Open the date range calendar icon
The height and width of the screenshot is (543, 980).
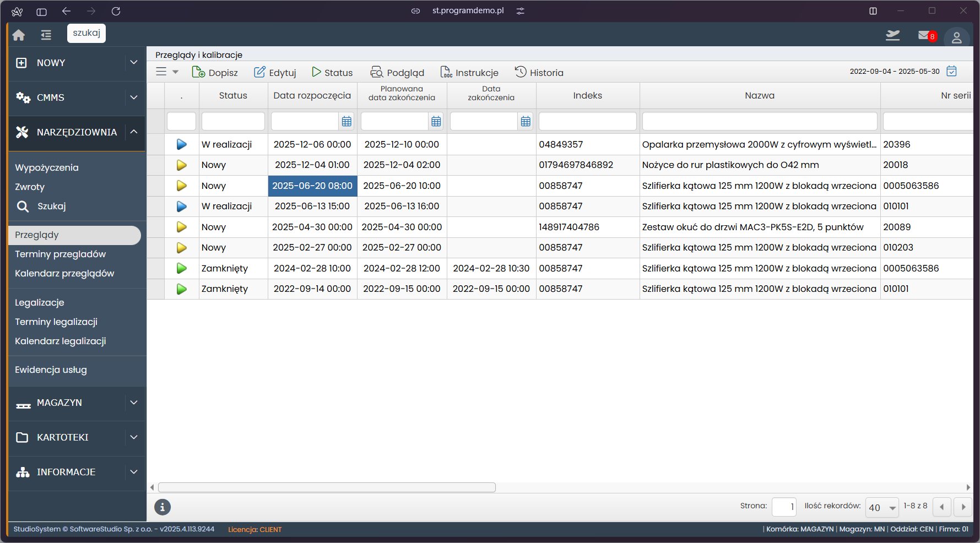point(951,71)
